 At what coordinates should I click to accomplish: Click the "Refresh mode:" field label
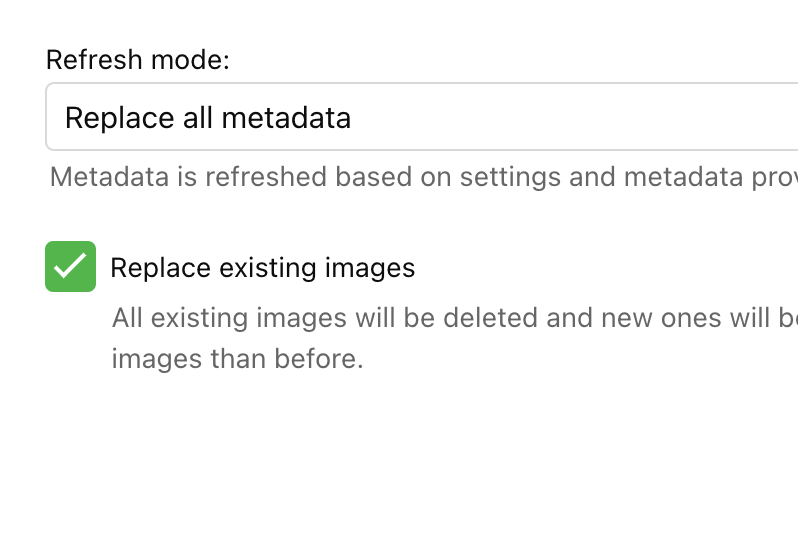[x=138, y=60]
